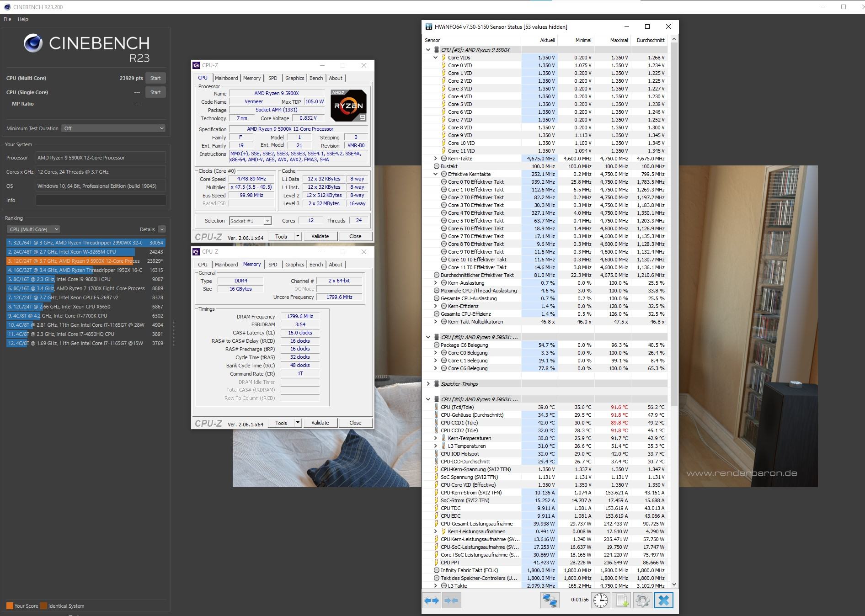This screenshot has height=616, width=865.
Task: Click lightning icon beside CPU EDC
Action: [x=436, y=516]
